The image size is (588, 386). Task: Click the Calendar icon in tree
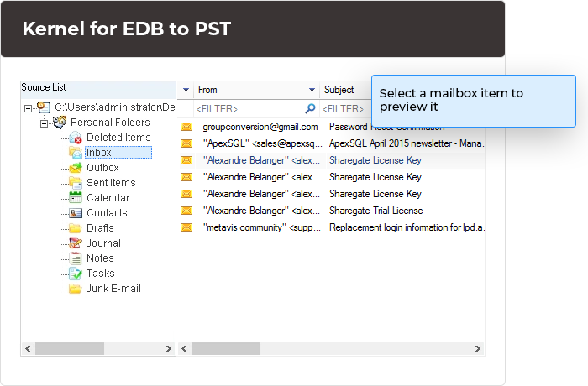click(76, 197)
